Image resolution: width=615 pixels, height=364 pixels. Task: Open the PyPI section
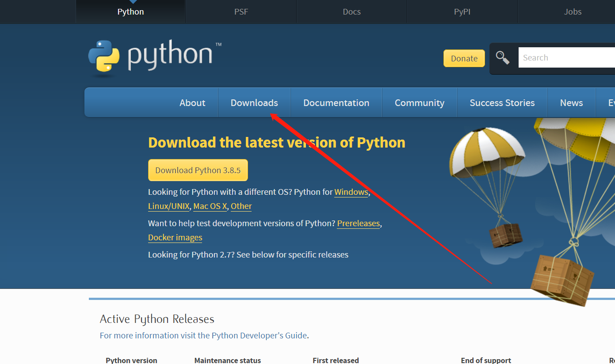(x=462, y=11)
